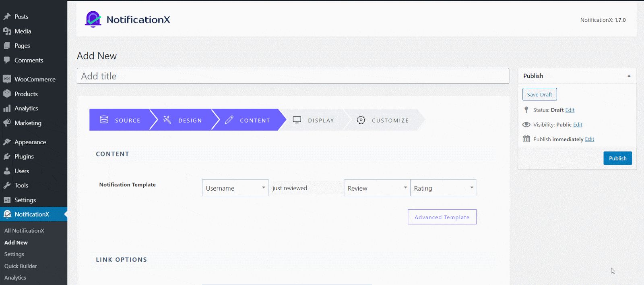644x285 pixels.
Task: Click the Customize gear icon
Action: [x=361, y=120]
